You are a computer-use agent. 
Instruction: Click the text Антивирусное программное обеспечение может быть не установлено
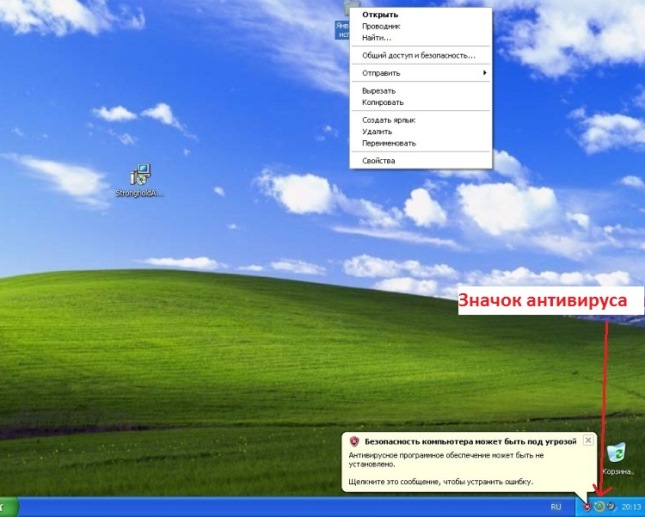(x=446, y=460)
